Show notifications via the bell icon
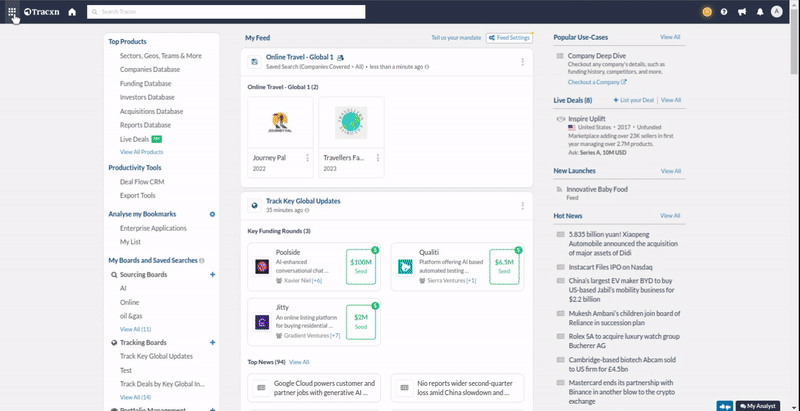Screen dimensions: 800x411 758,12
